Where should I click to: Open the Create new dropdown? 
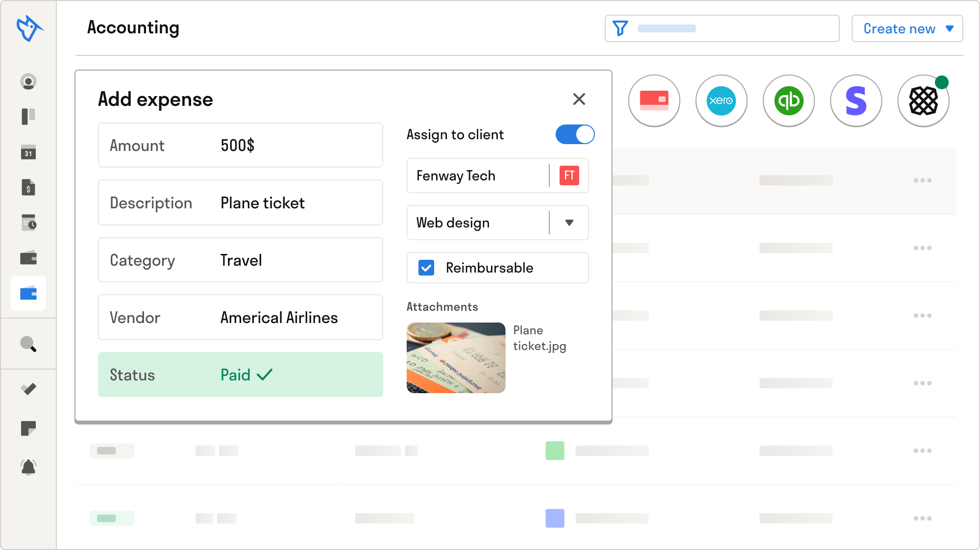(x=907, y=28)
